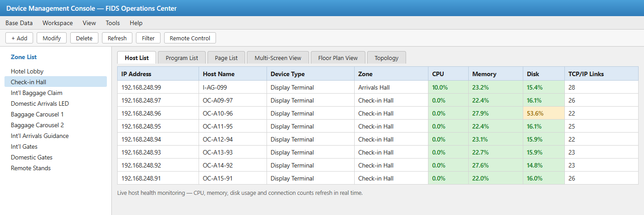Open the Tools menu
This screenshot has width=644, height=215.
113,23
